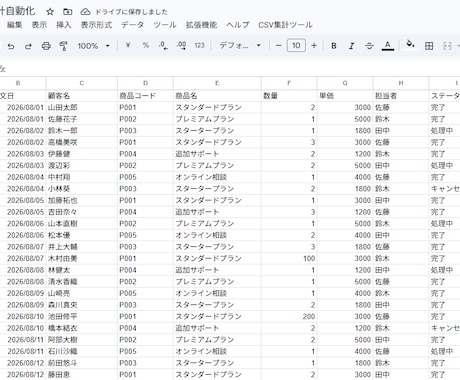The width and height of the screenshot is (460, 380).
Task: Select column C header
Action: point(82,83)
